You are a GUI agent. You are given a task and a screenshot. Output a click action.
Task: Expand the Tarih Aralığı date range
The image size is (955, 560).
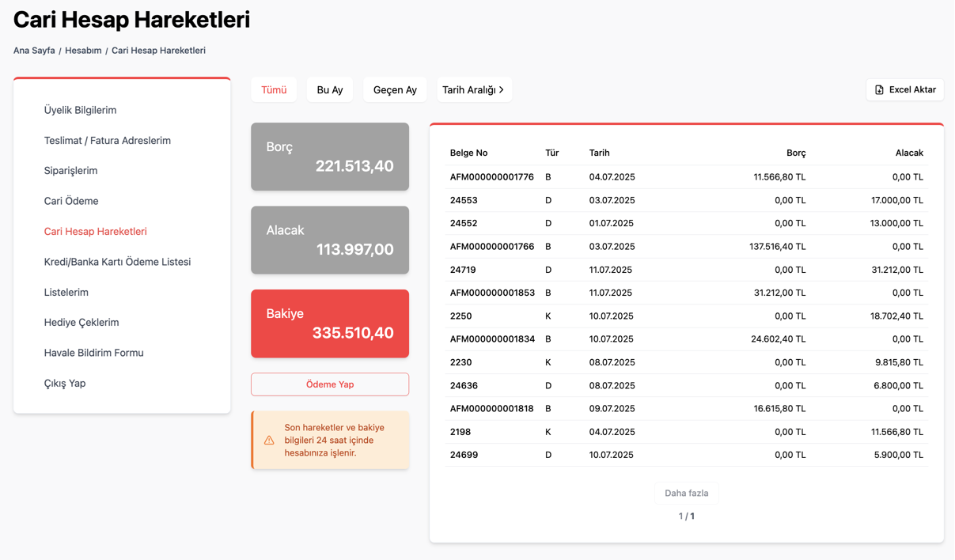pos(474,90)
